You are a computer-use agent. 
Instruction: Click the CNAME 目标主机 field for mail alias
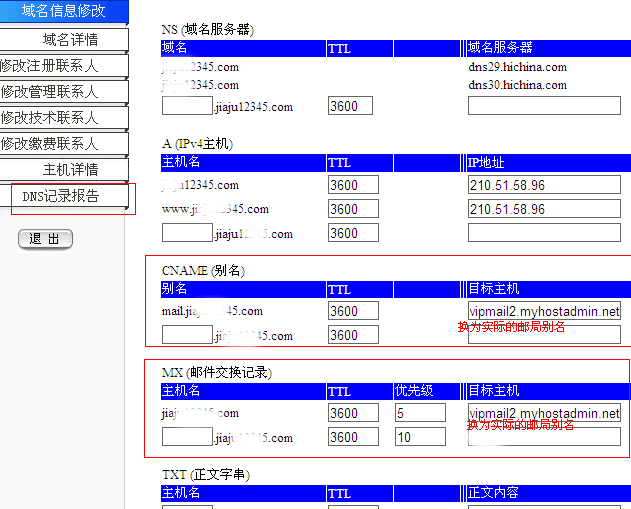pos(544,311)
